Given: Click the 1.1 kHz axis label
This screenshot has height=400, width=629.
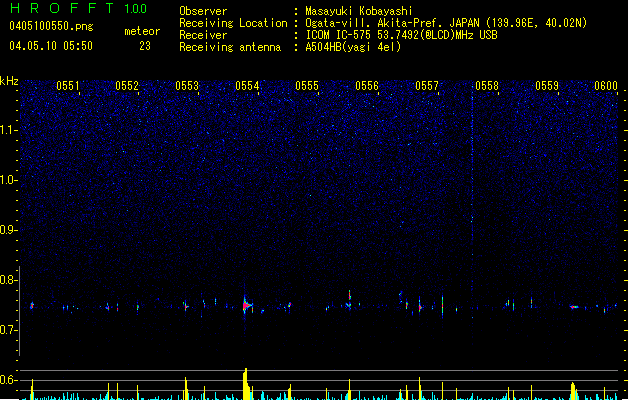Looking at the screenshot, I should pos(9,130).
